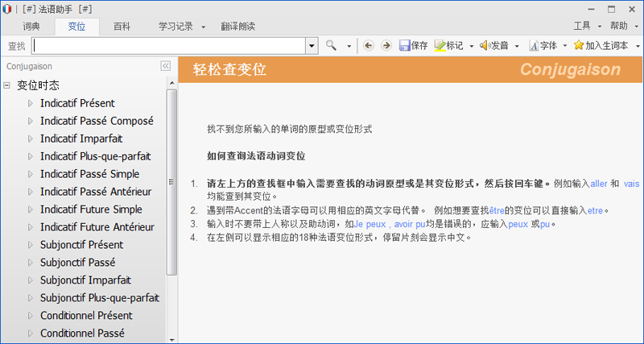Click the tree scrollbar up arrow
Viewport: 644px width, 344px height.
(x=171, y=84)
